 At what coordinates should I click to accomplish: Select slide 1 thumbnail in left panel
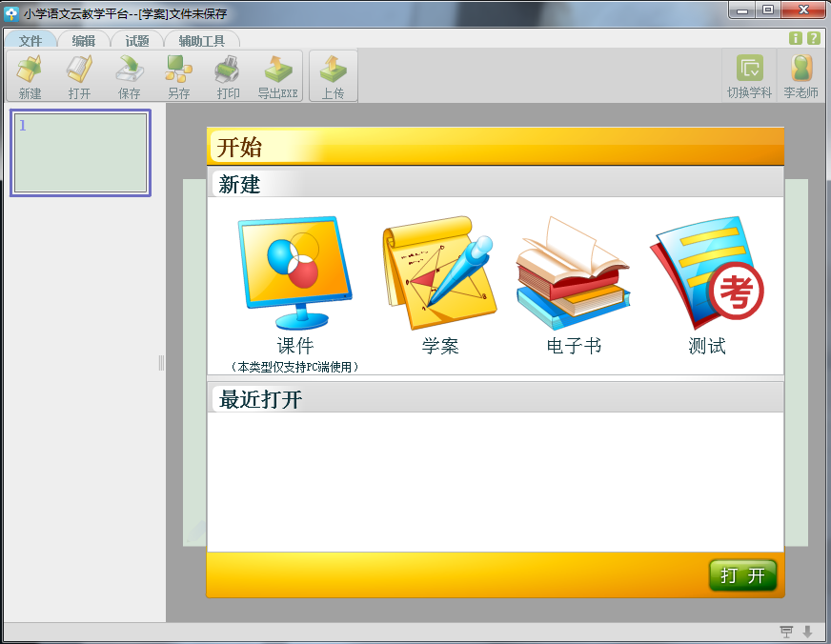point(80,152)
